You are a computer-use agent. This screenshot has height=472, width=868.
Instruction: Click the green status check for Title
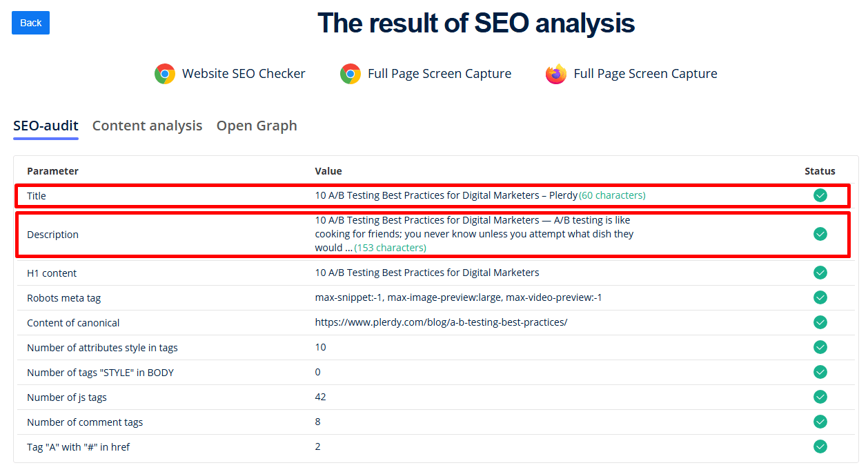[x=820, y=195]
